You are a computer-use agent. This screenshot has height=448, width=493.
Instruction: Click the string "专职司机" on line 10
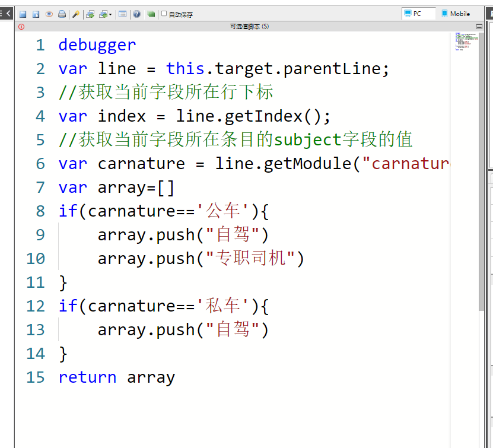pos(250,259)
